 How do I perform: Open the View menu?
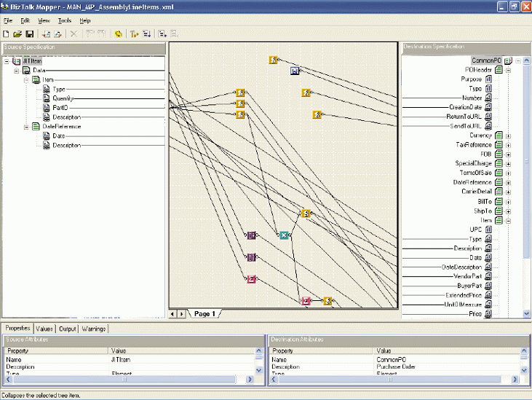click(x=44, y=20)
